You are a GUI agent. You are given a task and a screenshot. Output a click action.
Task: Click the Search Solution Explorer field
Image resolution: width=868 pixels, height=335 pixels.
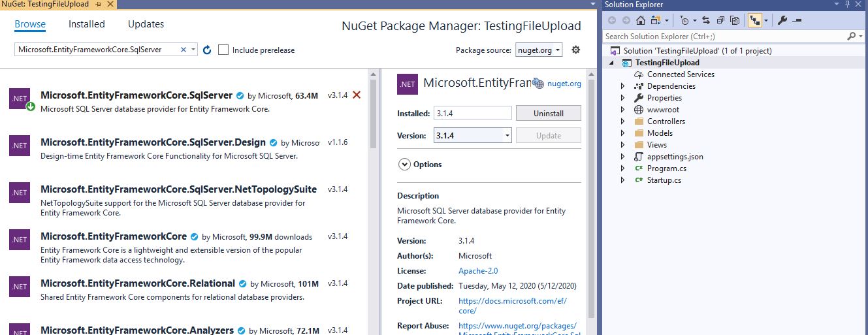[725, 37]
